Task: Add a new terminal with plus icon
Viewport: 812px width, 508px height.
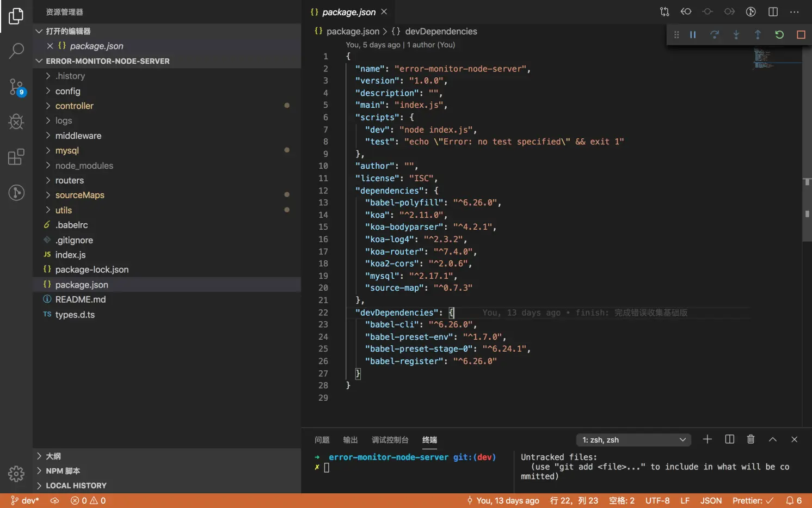Action: (x=707, y=439)
